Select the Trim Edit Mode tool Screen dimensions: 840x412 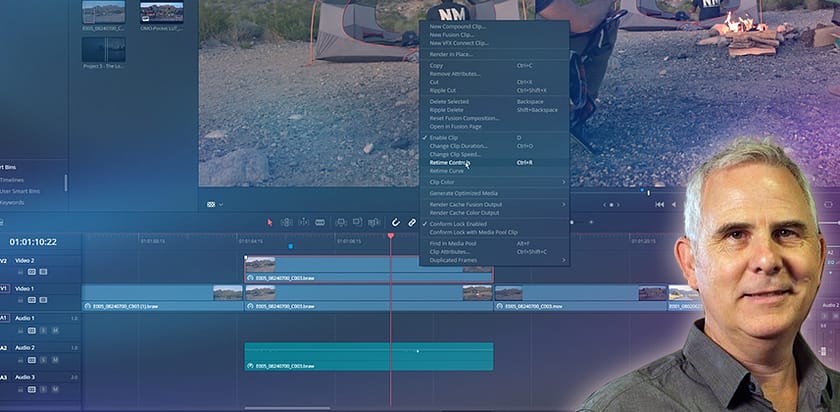(x=287, y=222)
